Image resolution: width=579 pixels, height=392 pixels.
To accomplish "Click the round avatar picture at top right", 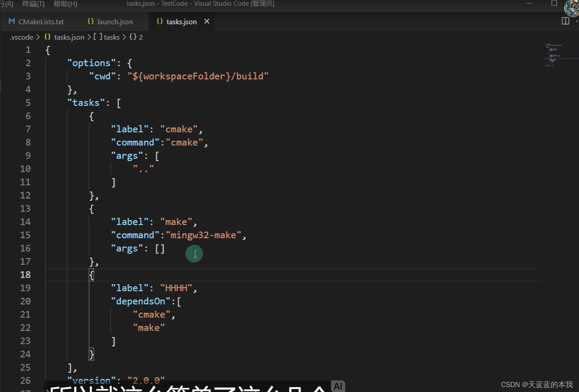I will (x=572, y=8).
